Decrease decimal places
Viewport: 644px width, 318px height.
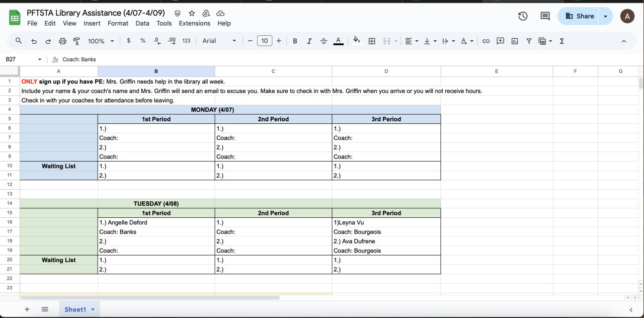pos(157,41)
